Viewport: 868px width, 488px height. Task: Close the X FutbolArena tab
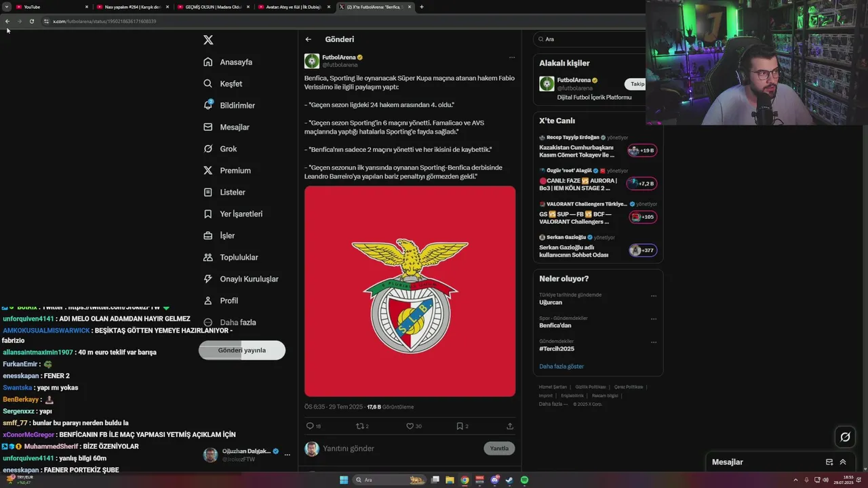410,7
